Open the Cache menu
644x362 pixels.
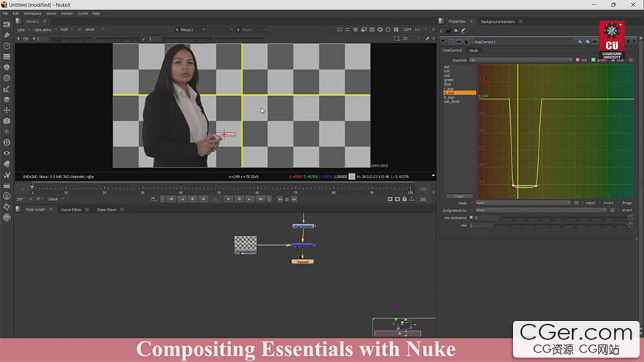pyautogui.click(x=83, y=14)
